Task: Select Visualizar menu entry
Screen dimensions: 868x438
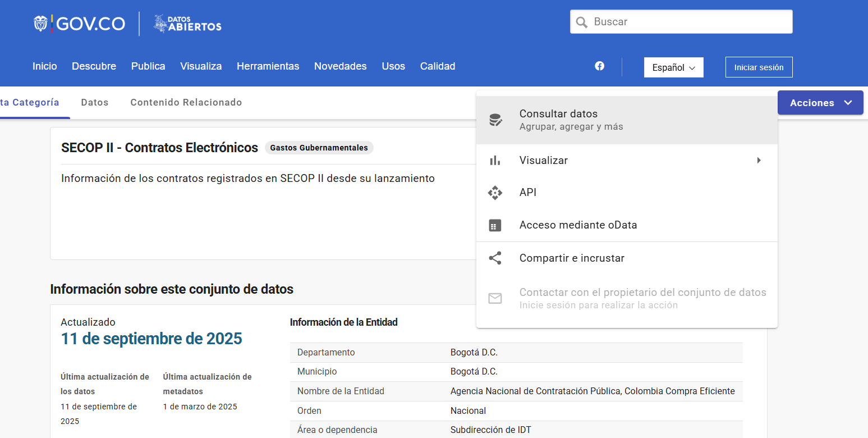Action: [x=627, y=161]
